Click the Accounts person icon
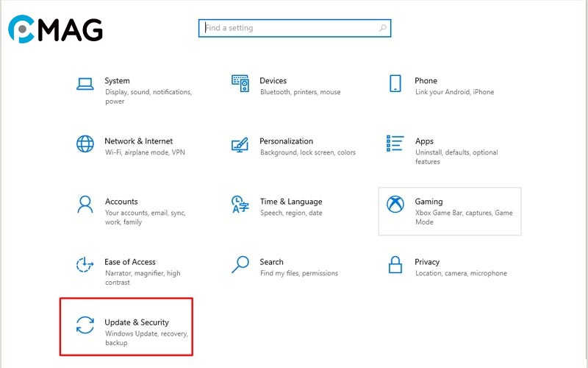 [85, 204]
